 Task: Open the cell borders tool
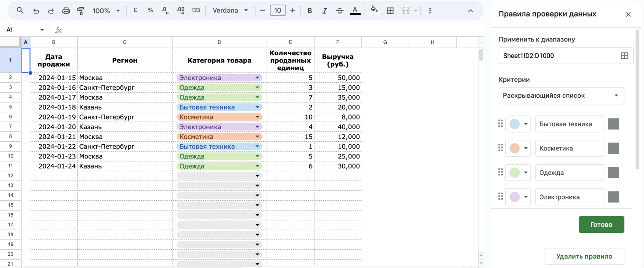coord(390,11)
